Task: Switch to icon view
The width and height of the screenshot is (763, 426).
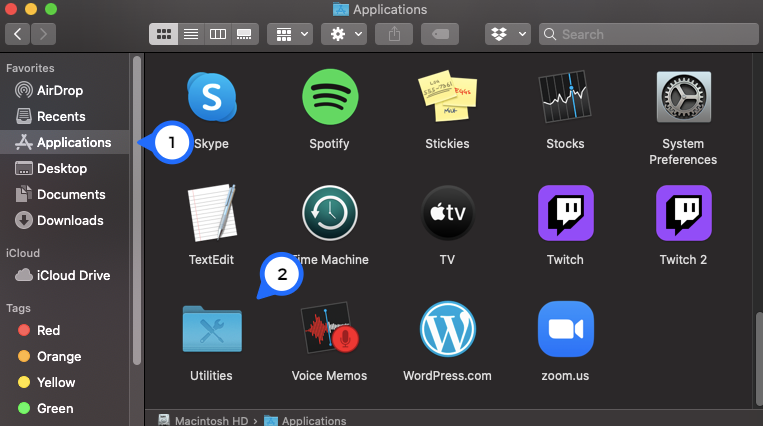Action: point(164,34)
